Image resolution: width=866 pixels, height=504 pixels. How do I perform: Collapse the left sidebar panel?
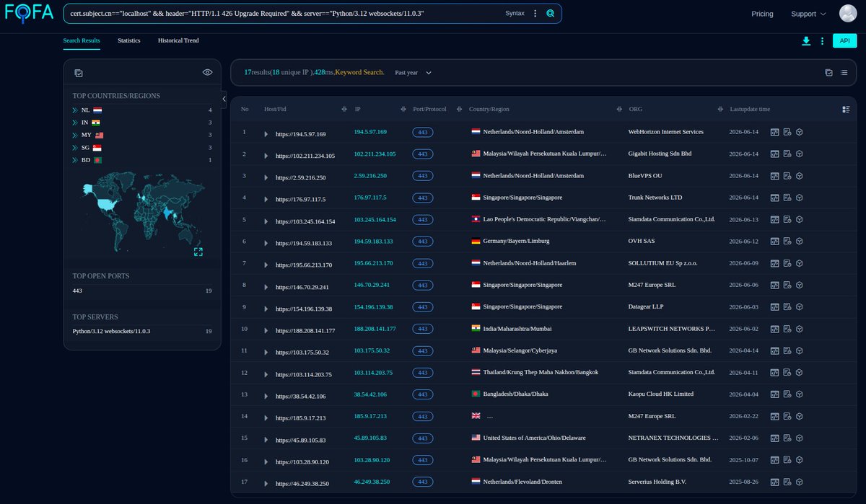tap(224, 99)
